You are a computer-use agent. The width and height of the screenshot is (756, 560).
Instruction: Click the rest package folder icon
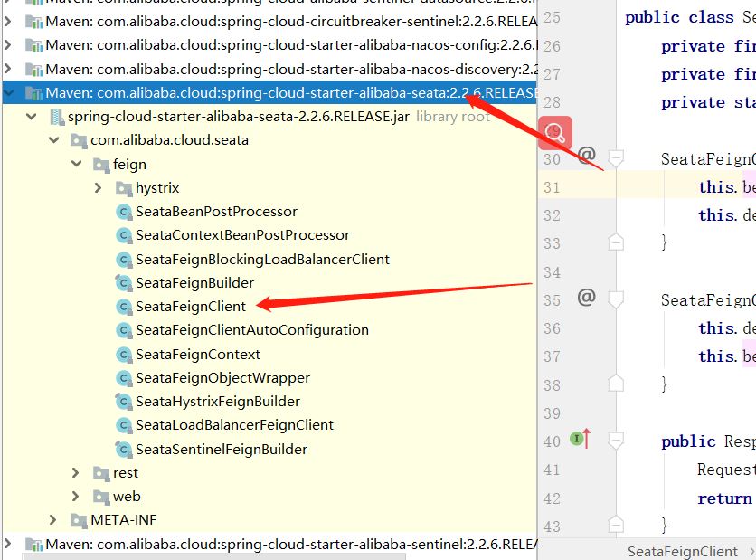pos(101,474)
